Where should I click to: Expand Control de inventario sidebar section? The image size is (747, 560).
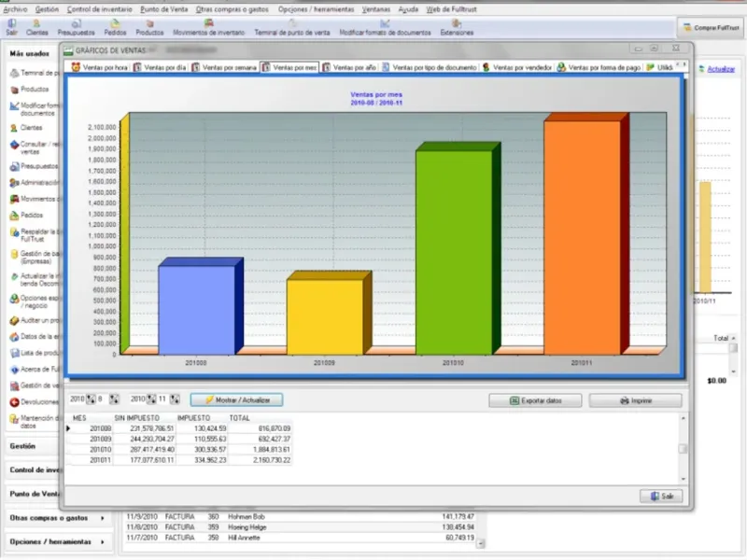click(34, 470)
